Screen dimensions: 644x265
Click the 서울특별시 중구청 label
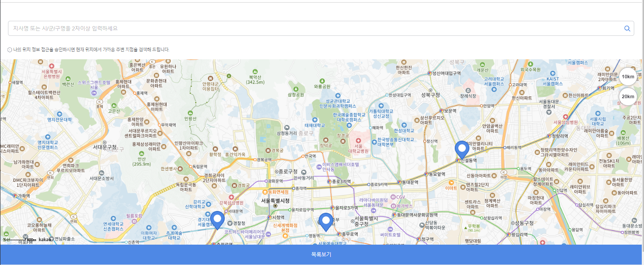pyautogui.click(x=367, y=222)
